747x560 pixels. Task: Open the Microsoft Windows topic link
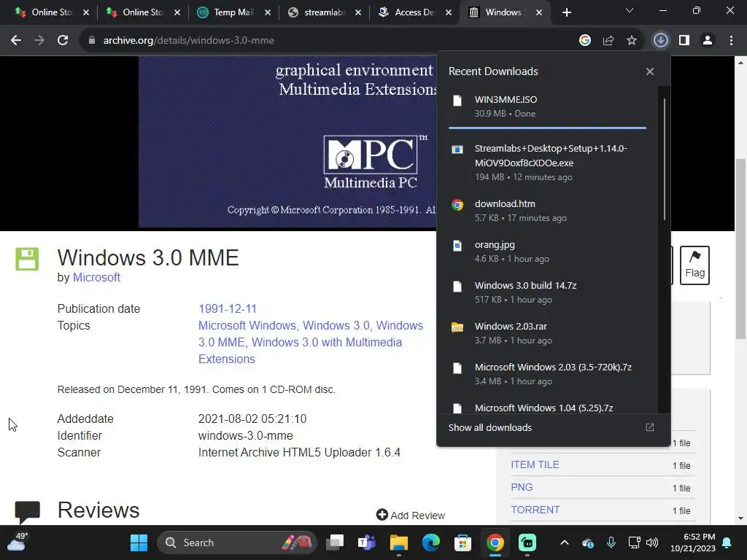coord(247,325)
